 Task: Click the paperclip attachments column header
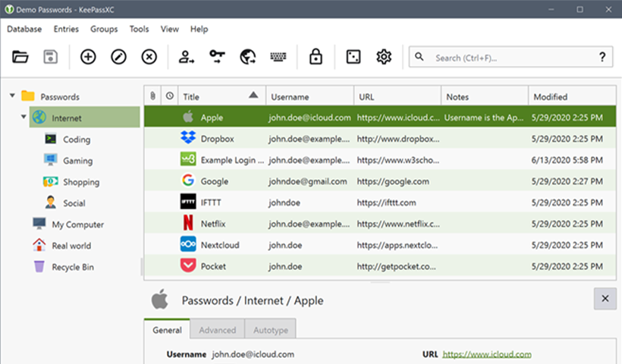(152, 96)
